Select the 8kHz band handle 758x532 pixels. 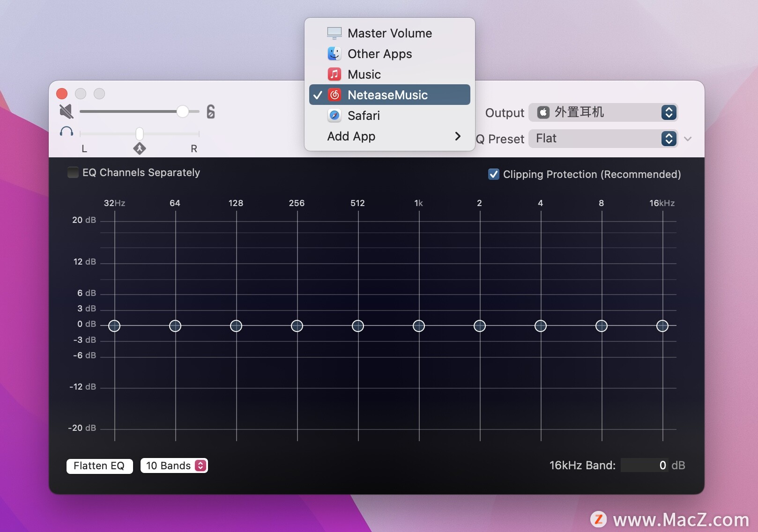coord(602,326)
